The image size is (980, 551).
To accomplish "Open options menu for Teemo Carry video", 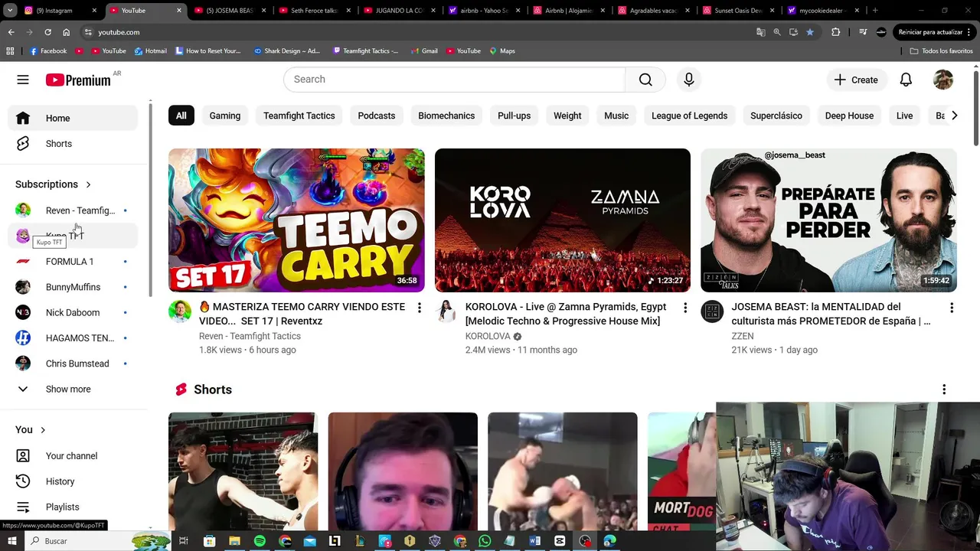I will [x=419, y=308].
